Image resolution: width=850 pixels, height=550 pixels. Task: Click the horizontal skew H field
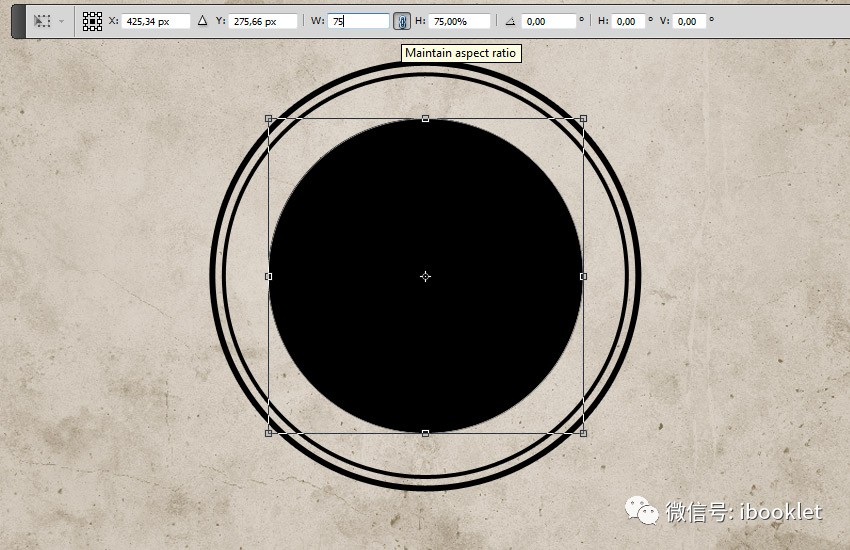pyautogui.click(x=628, y=21)
